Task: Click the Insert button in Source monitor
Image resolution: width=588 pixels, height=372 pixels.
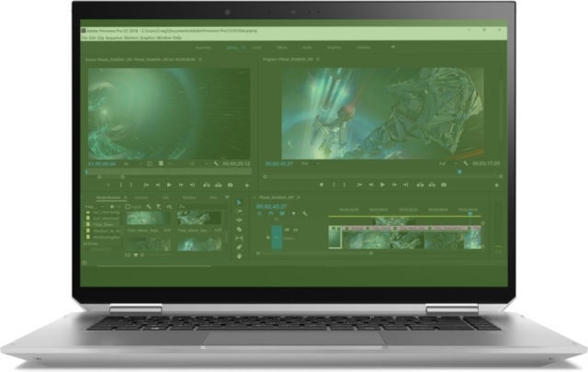Action: coord(207,185)
